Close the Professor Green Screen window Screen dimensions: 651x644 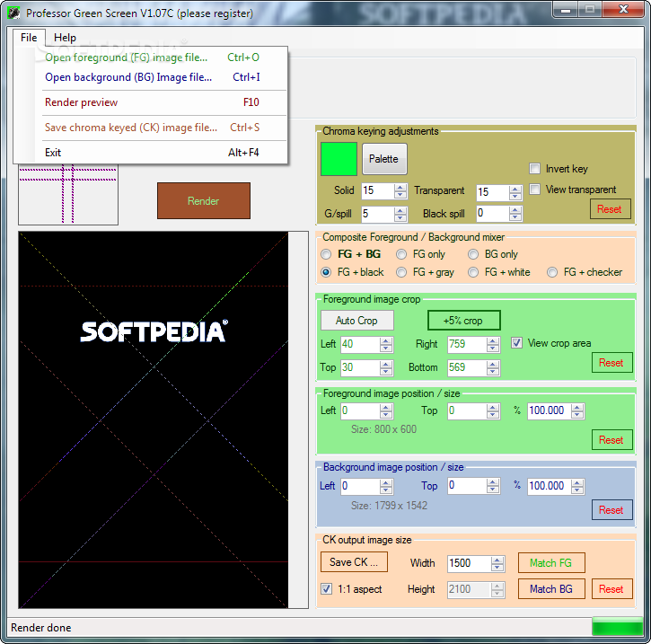[623, 9]
